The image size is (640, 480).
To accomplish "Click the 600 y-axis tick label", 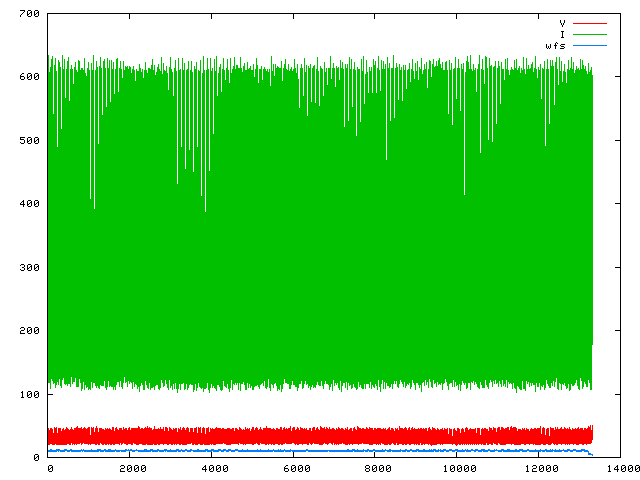I will pyautogui.click(x=28, y=77).
